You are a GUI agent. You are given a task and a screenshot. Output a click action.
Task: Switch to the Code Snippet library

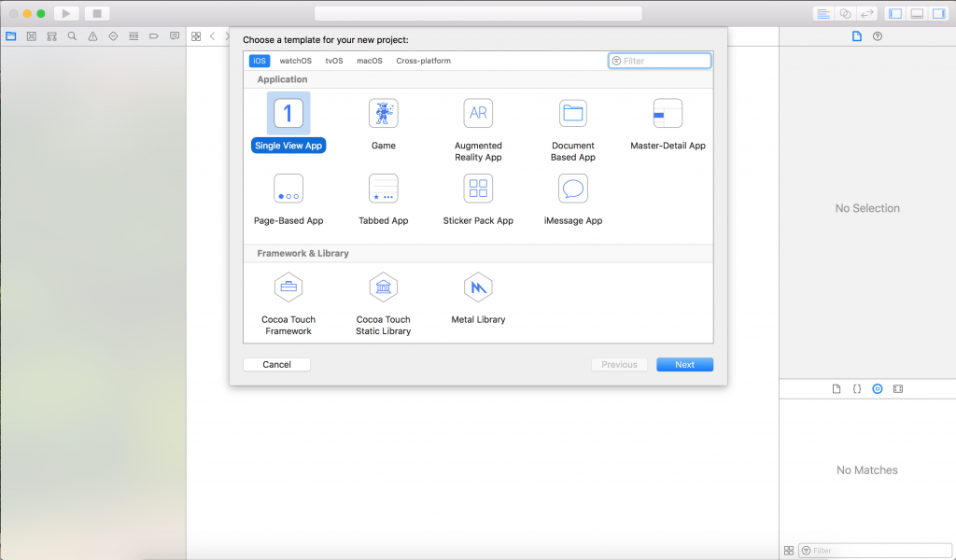856,388
